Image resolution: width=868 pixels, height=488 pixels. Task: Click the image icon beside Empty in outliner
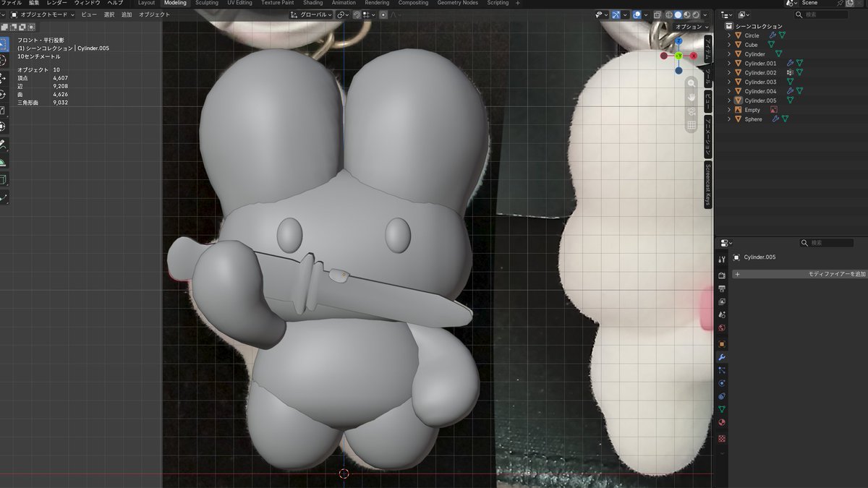pyautogui.click(x=773, y=110)
